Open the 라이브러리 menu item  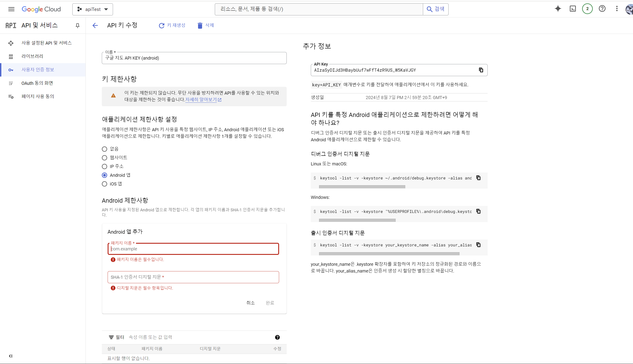[x=43, y=56]
